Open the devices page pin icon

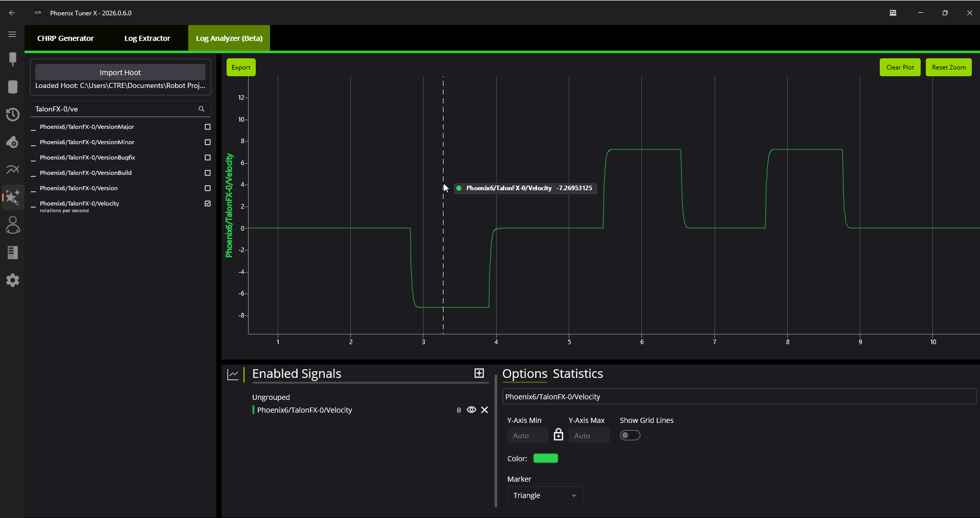13,59
